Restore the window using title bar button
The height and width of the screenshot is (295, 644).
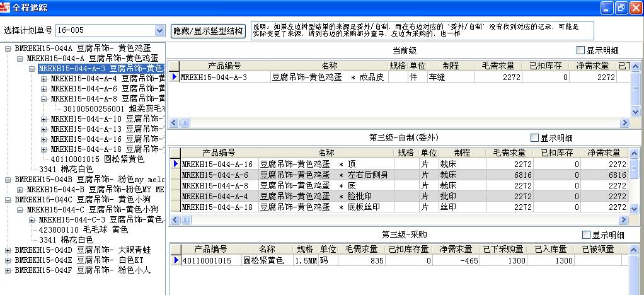coord(621,8)
